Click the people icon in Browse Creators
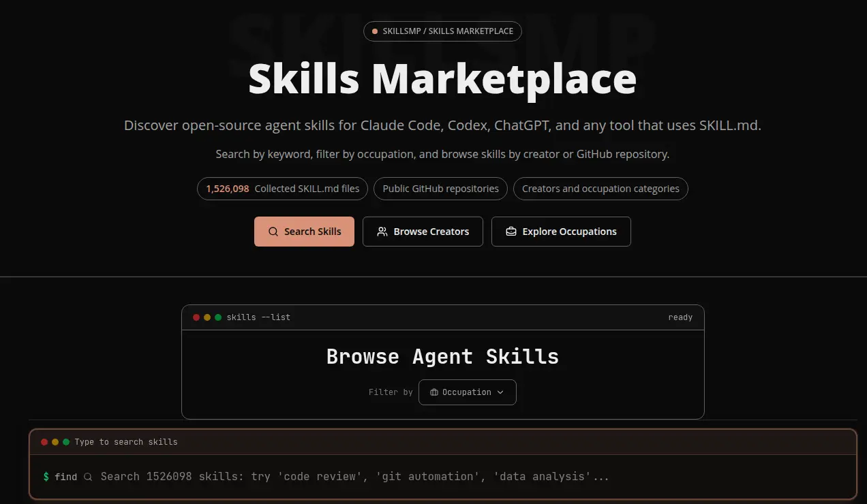 [382, 232]
